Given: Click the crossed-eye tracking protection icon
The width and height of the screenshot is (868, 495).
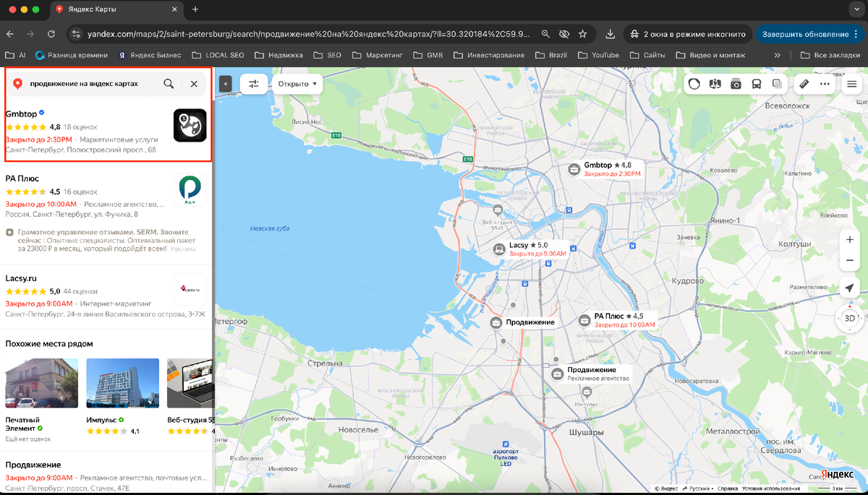Looking at the screenshot, I should [x=564, y=34].
